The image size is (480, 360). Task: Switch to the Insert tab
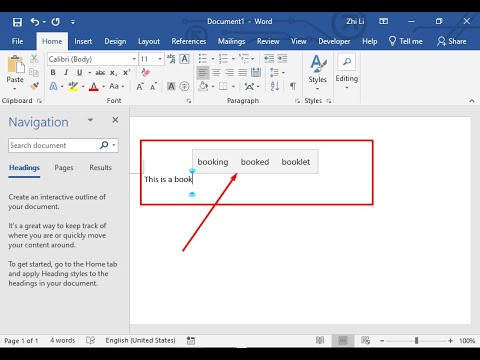[83, 41]
